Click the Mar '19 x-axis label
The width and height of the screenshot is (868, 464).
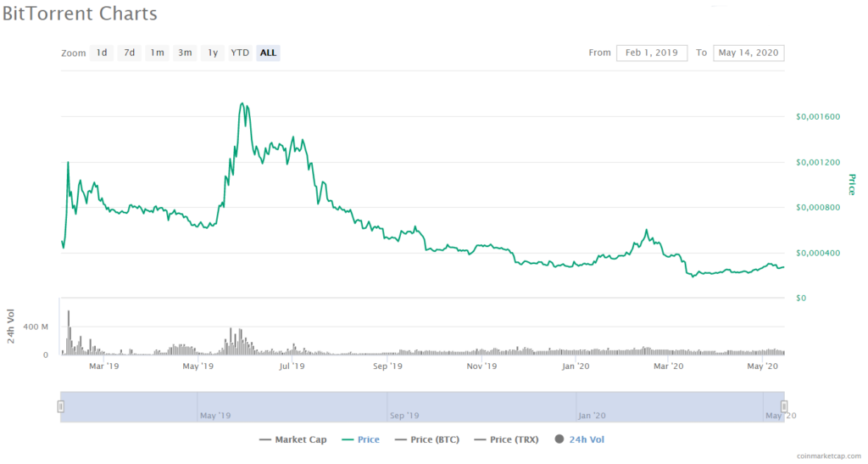point(104,366)
